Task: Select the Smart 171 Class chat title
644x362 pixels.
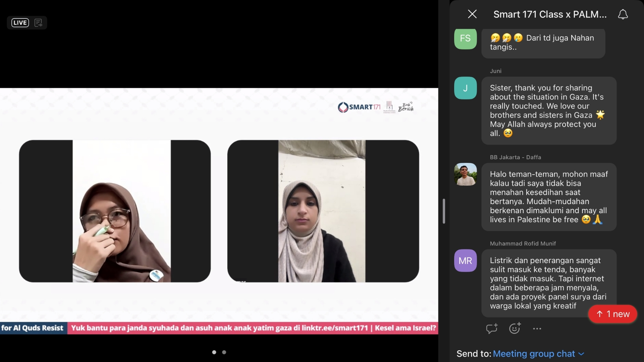Action: (x=550, y=14)
